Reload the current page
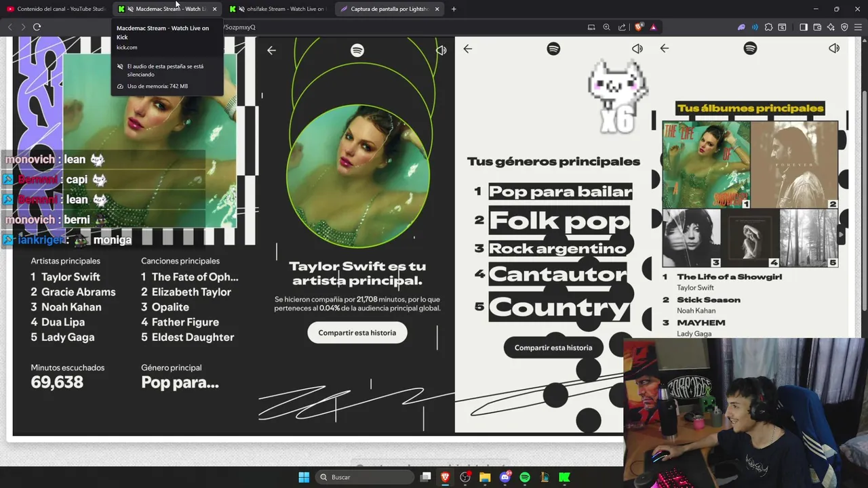 37,27
